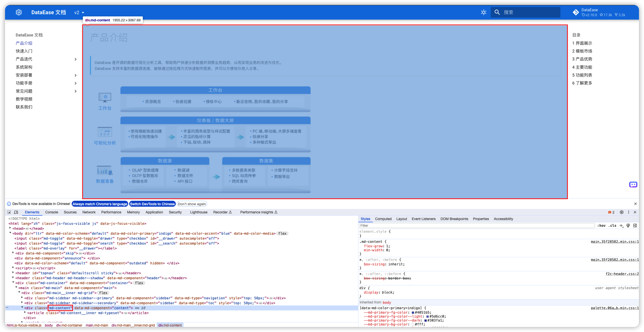Viewport: 644px width, 332px height.
Task: Switch to the Console tab
Action: [x=52, y=212]
